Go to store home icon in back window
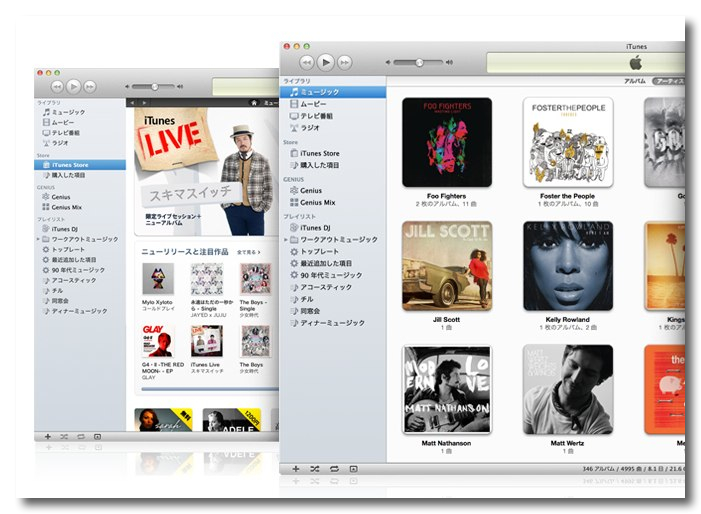This screenshot has height=514, width=701. pos(254,103)
